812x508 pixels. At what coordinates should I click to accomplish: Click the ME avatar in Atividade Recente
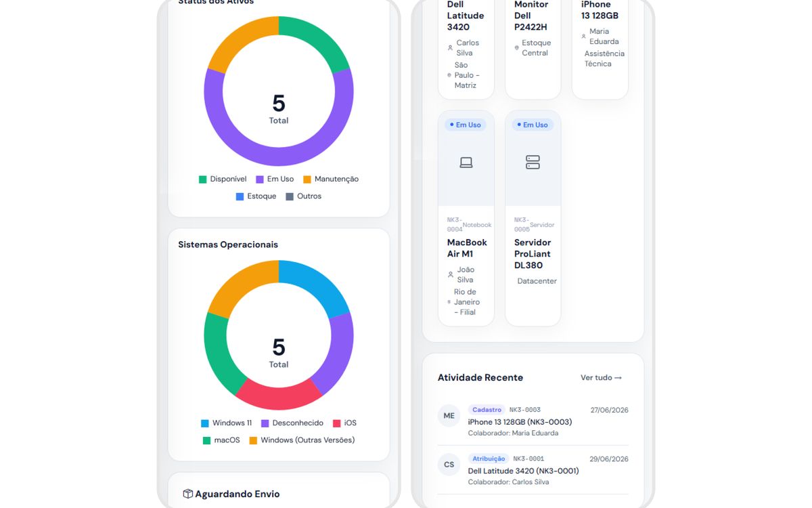tap(449, 415)
